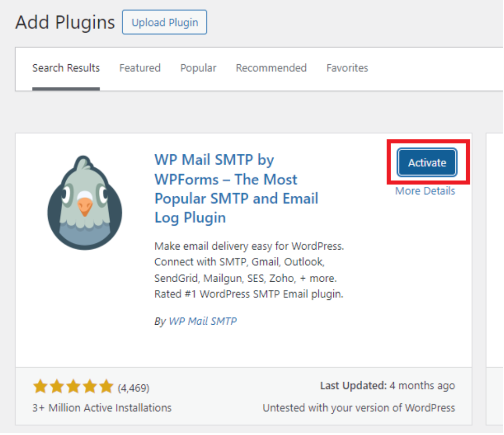Click the middle (third) rating star
The height and width of the screenshot is (435, 504).
tap(73, 386)
